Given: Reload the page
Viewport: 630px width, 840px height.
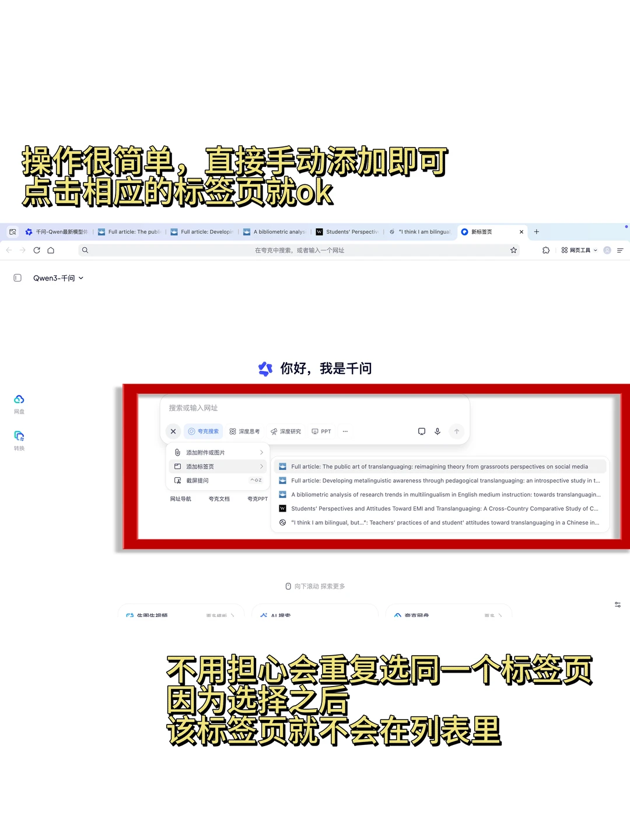Looking at the screenshot, I should click(37, 250).
